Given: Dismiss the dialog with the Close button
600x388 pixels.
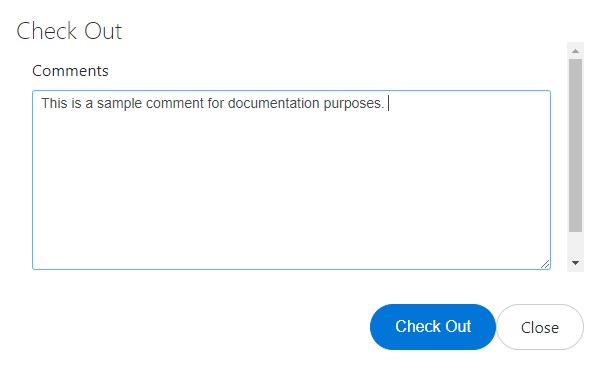Looking at the screenshot, I should point(540,327).
